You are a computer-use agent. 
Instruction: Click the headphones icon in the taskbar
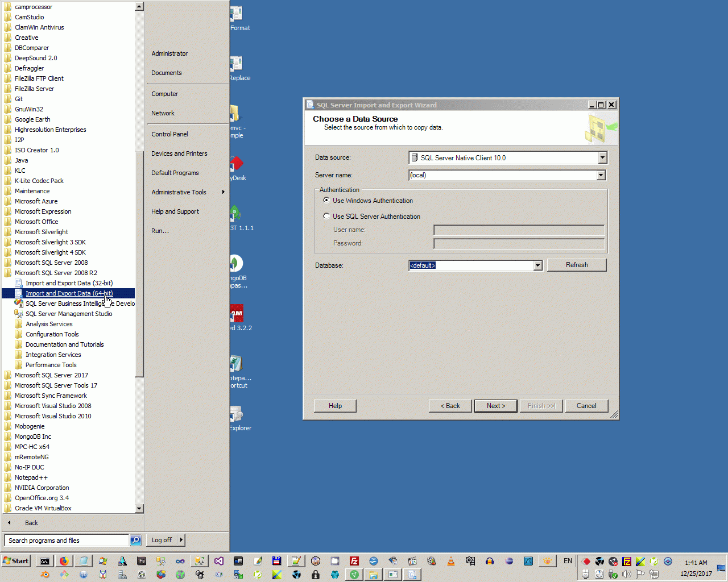point(490,561)
